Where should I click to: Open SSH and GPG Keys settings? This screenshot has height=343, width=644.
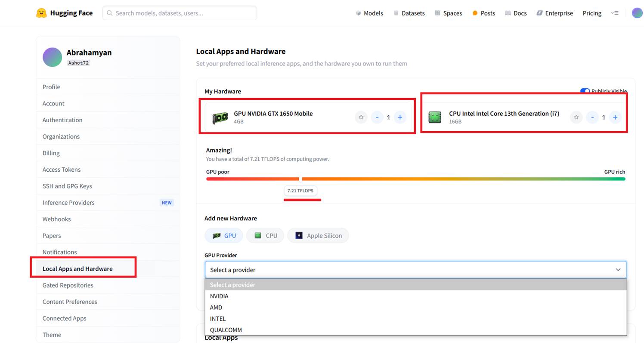(108, 186)
